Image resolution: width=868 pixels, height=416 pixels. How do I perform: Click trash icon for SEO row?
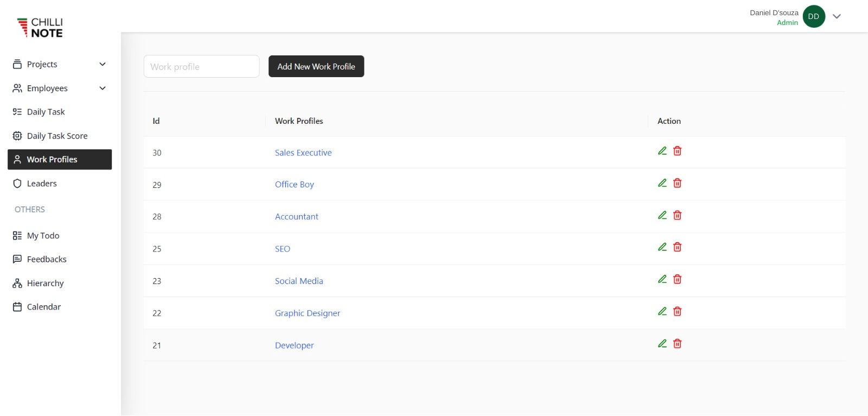pyautogui.click(x=677, y=247)
